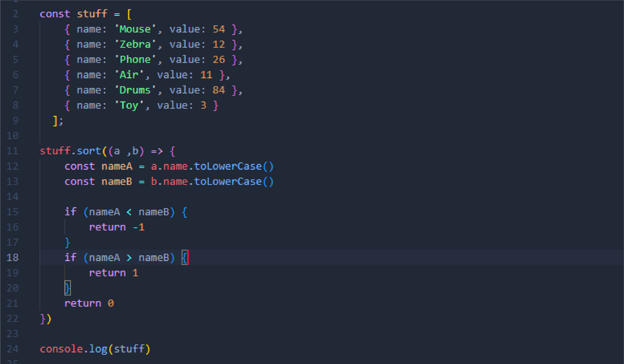Click the highlighted opening brace on line 18
The width and height of the screenshot is (624, 364).
(x=185, y=257)
